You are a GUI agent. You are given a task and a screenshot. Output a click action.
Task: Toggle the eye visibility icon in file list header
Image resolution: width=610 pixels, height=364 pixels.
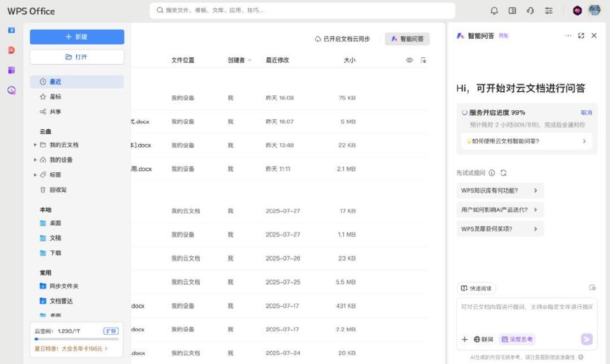(409, 60)
